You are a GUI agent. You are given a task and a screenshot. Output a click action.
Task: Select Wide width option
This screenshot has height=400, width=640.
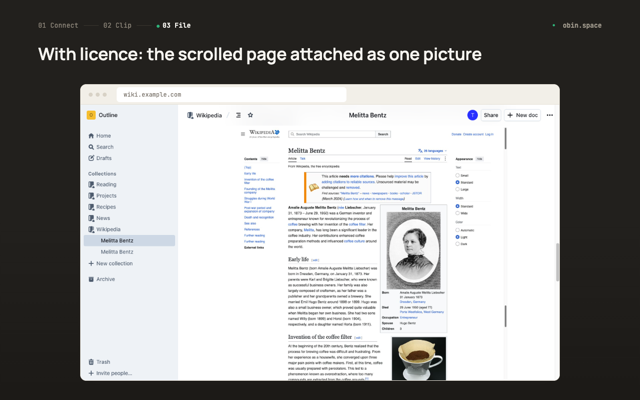point(458,213)
